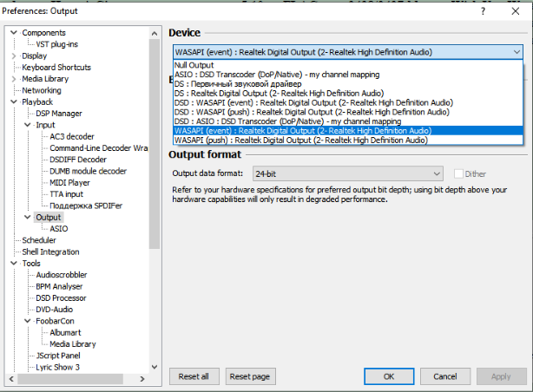
Task: Click the Reset page button
Action: click(x=250, y=376)
